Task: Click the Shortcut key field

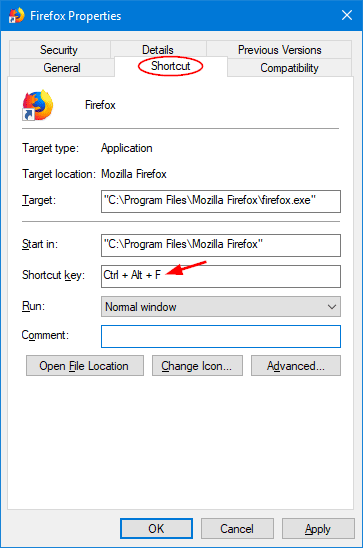Action: (x=221, y=276)
